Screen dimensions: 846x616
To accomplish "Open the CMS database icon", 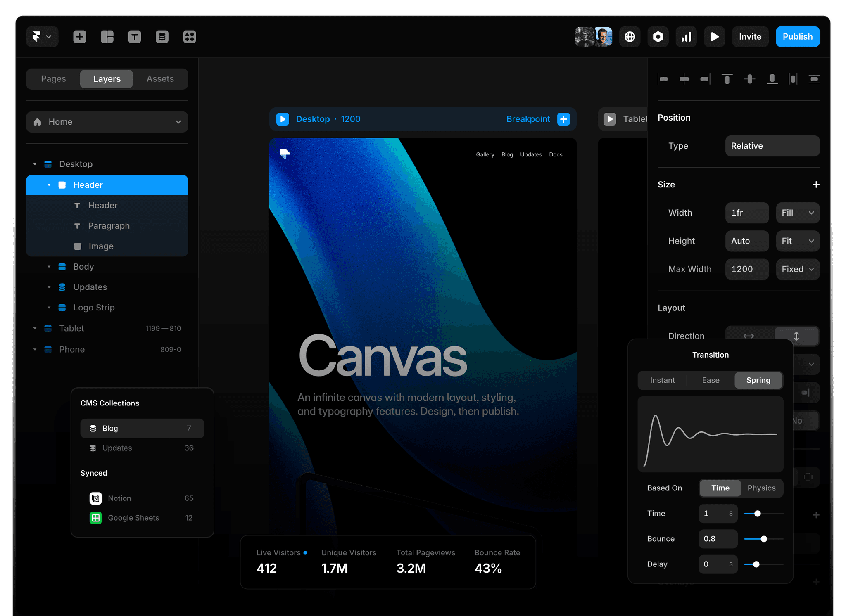I will (162, 37).
